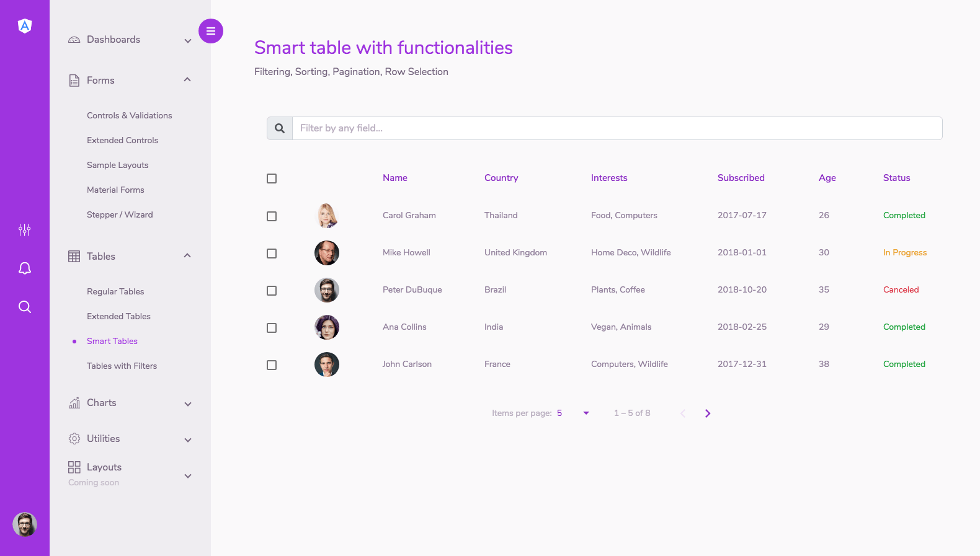The width and height of the screenshot is (980, 556).
Task: Select the Carol Graham row checkbox
Action: click(x=272, y=216)
